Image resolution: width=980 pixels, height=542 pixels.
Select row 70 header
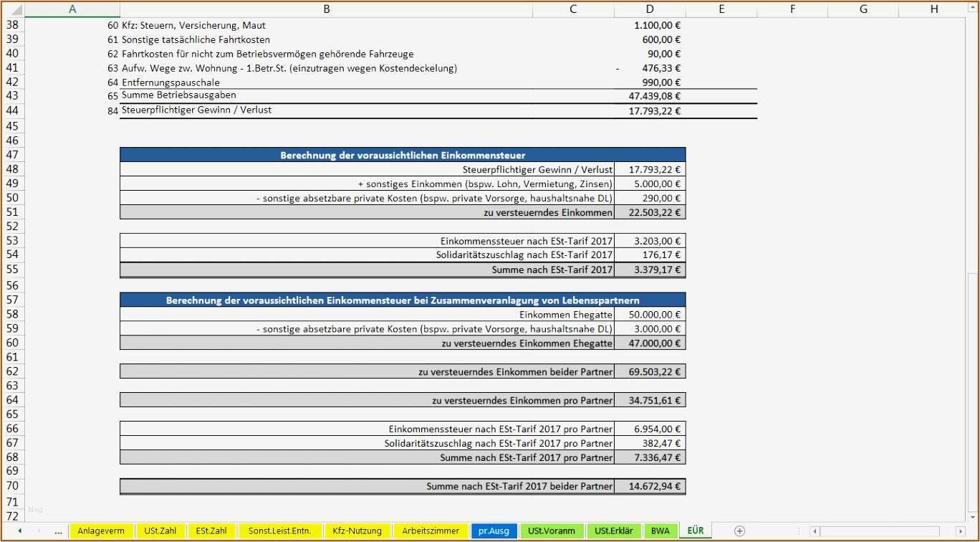(12, 486)
